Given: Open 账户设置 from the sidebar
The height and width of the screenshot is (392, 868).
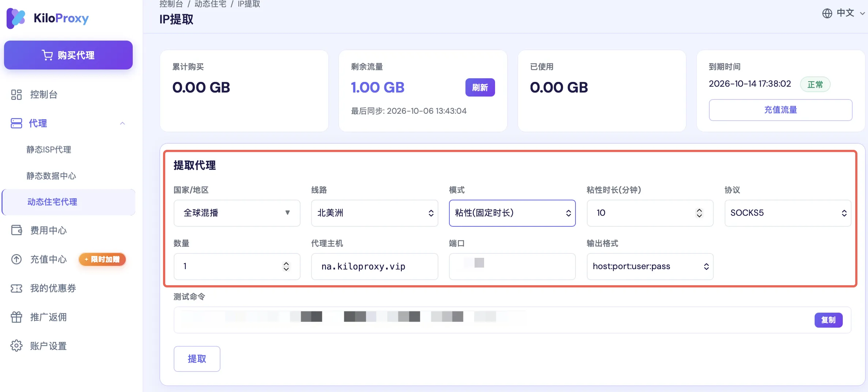Looking at the screenshot, I should pos(48,346).
